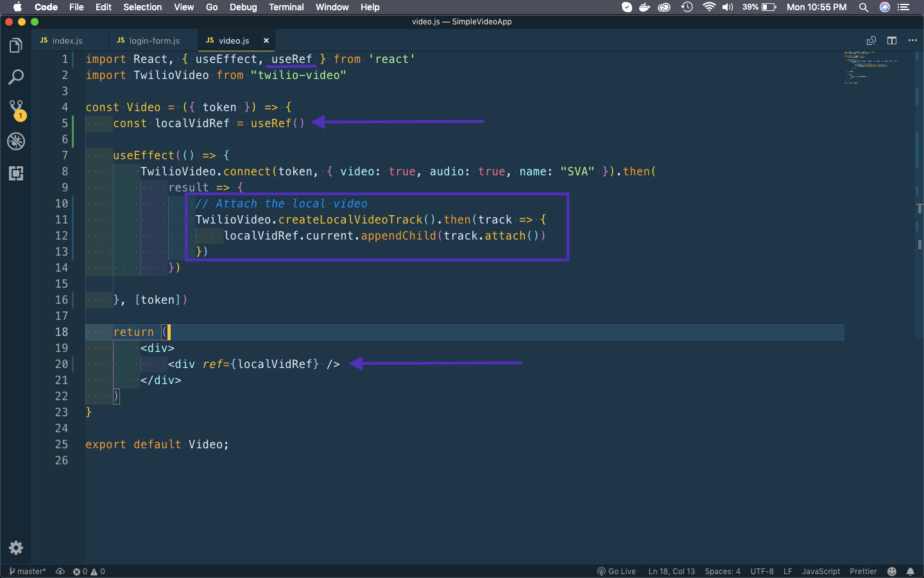Click the battery indicator at 39%
Viewport: 924px width, 578px height.
[x=760, y=7]
